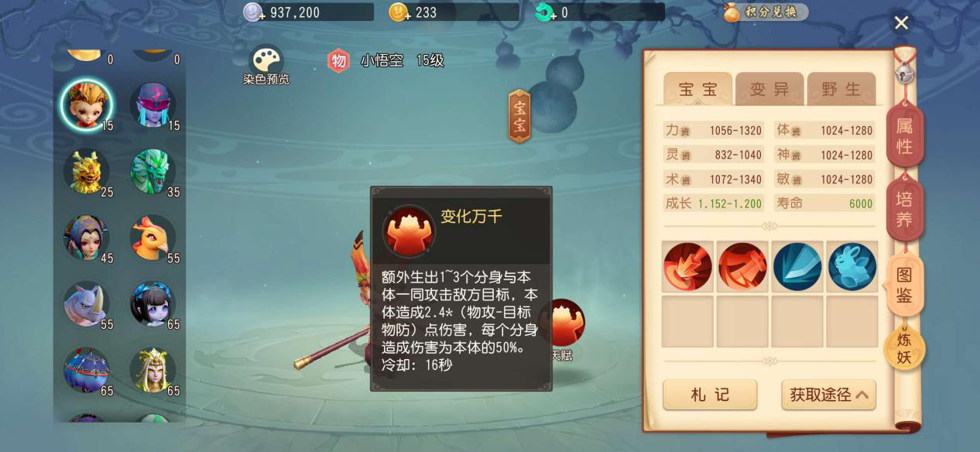Open the 染色预览 palette icon

(266, 60)
